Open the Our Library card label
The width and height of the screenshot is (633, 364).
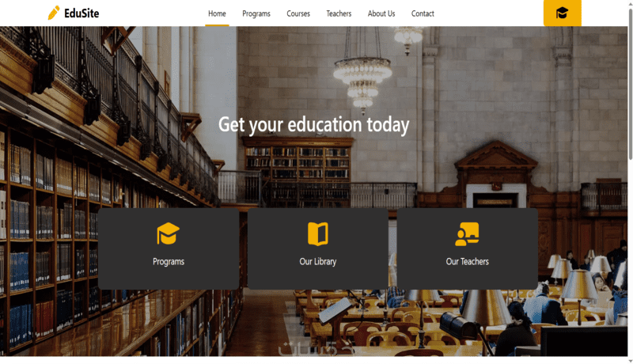[318, 261]
